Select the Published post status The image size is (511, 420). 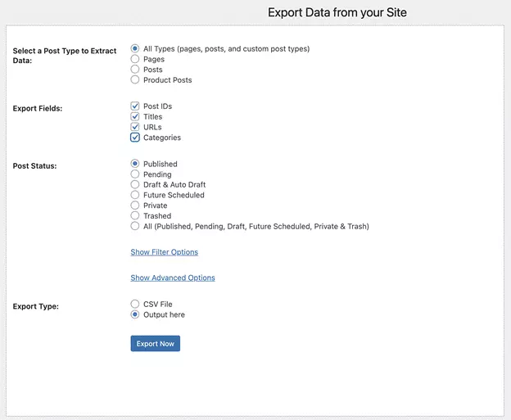click(135, 164)
